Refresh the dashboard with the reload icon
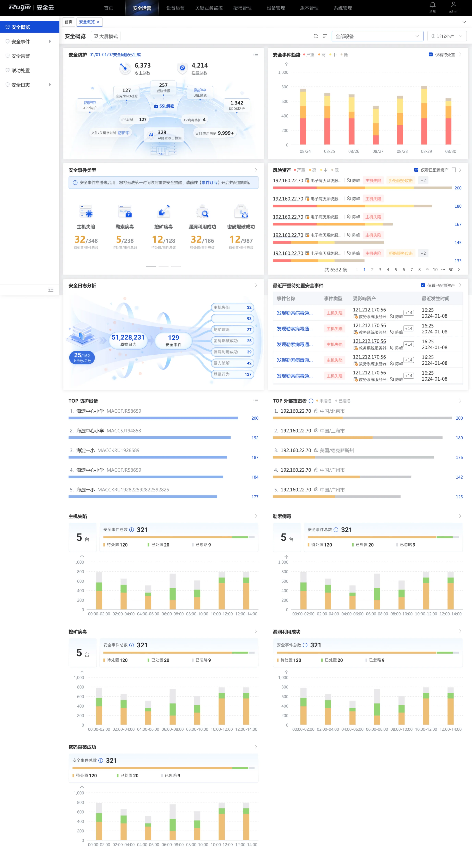This screenshot has width=472, height=868. coord(316,36)
